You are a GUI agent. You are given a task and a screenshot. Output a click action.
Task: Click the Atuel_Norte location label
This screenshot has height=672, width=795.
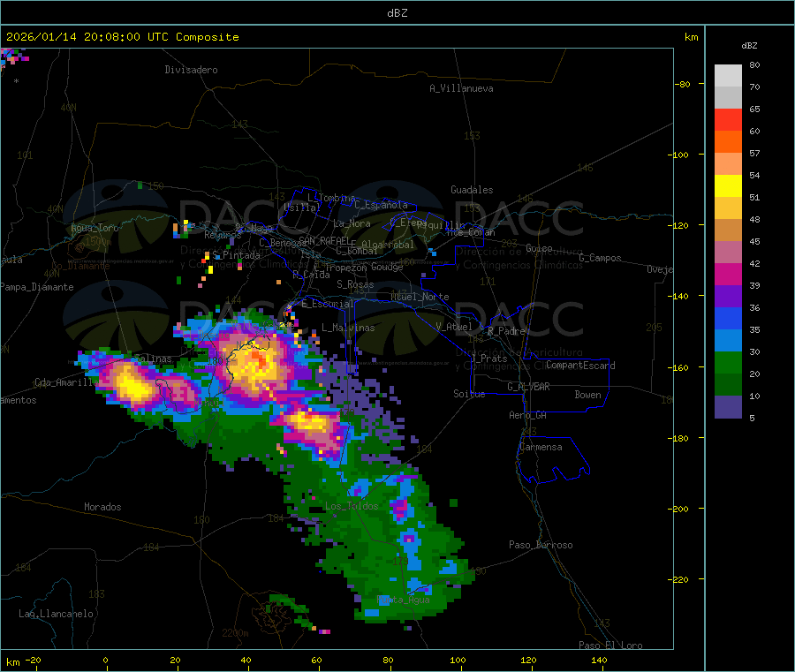tap(420, 297)
